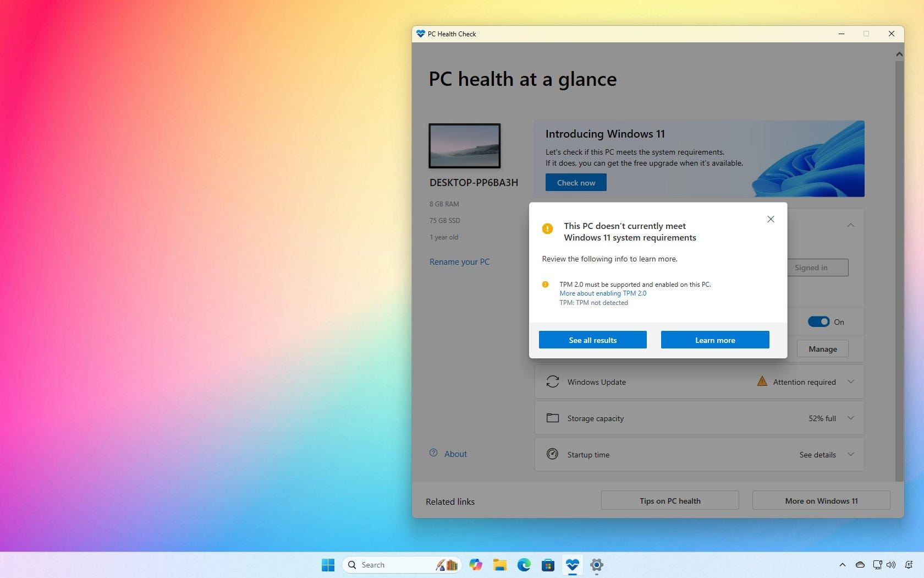Open Settings gear from the taskbar
Viewport: 924px width, 578px height.
click(x=597, y=565)
